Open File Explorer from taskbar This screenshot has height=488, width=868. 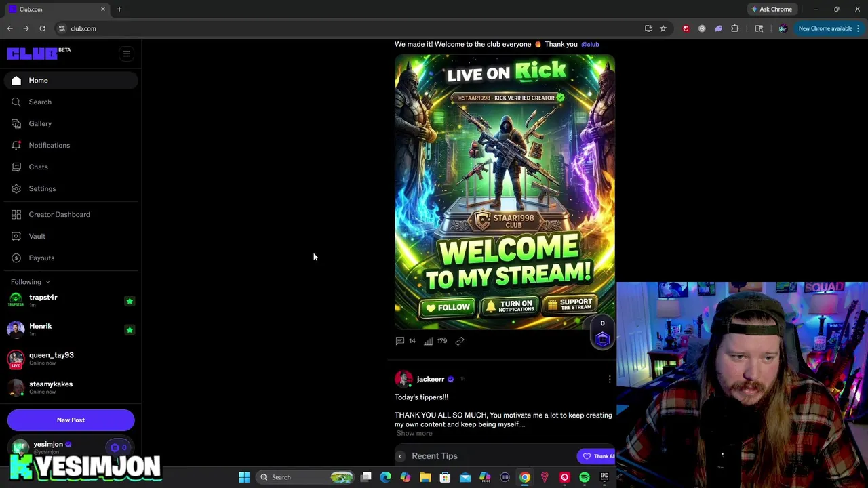coord(425,477)
